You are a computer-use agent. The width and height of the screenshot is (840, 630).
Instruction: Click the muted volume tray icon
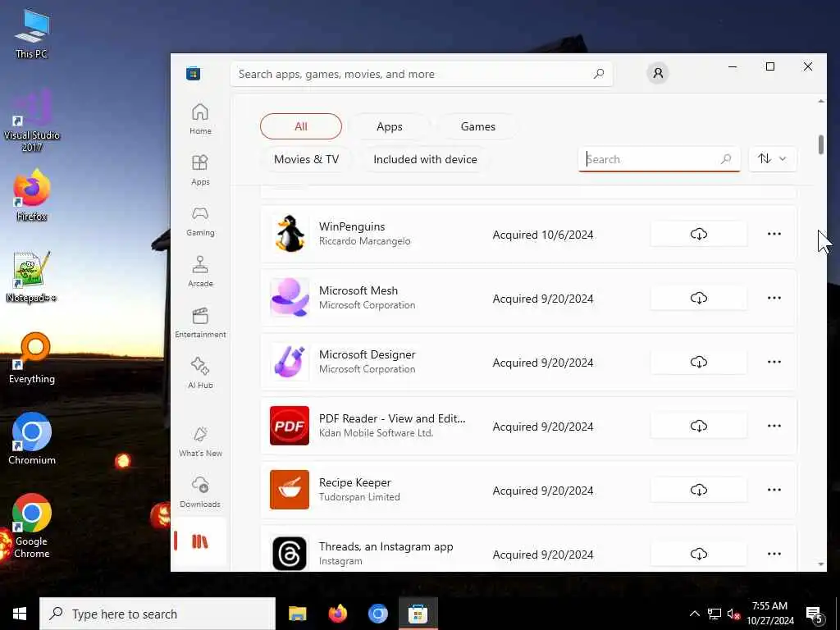point(733,614)
